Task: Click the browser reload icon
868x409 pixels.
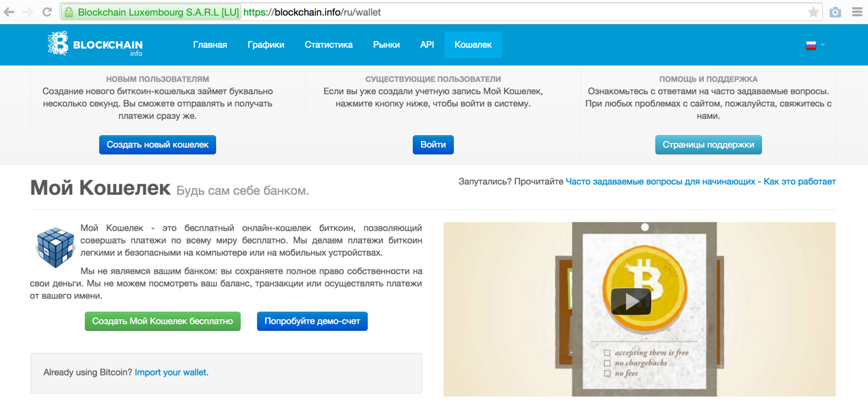Action: click(x=46, y=12)
